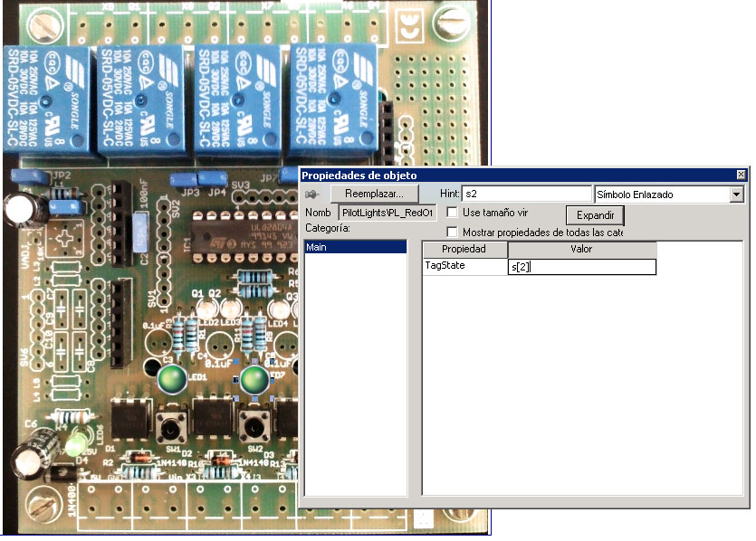This screenshot has width=756, height=541.
Task: Click the Propiedad column header
Action: [464, 249]
